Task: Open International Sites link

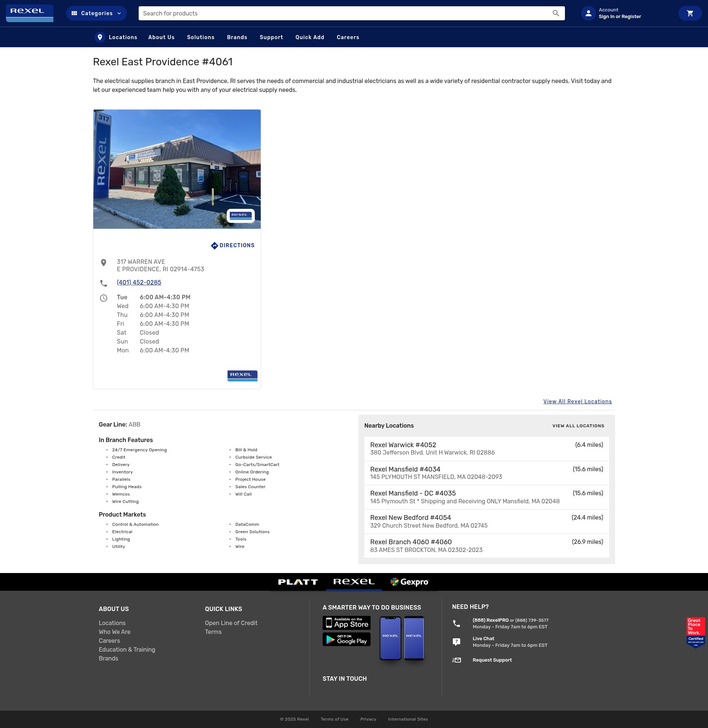Action: (408, 720)
